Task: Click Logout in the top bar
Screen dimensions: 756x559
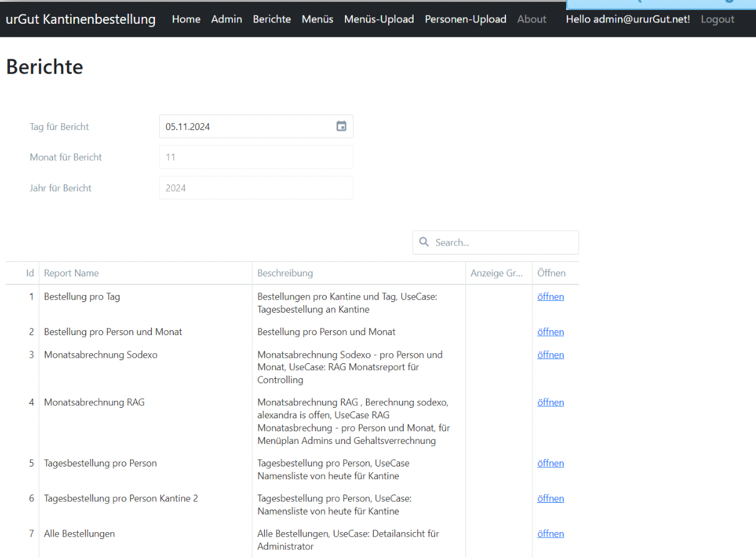Action: coord(717,19)
